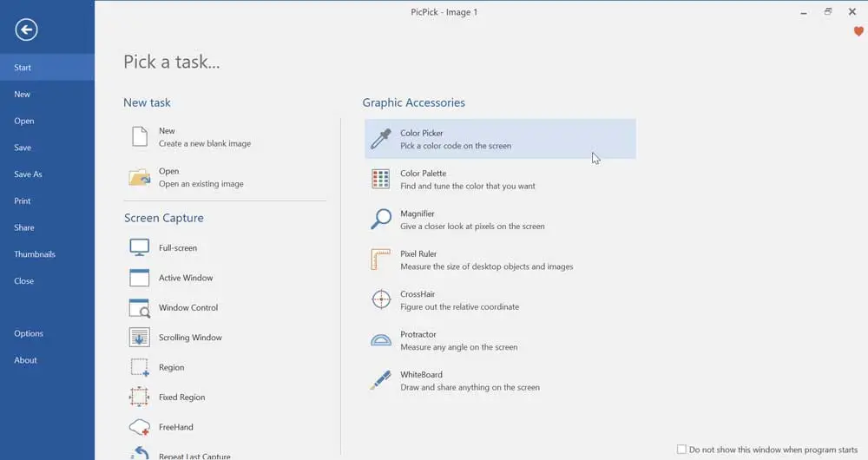Click Close in the sidebar menu
This screenshot has width=868, height=460.
click(47, 280)
